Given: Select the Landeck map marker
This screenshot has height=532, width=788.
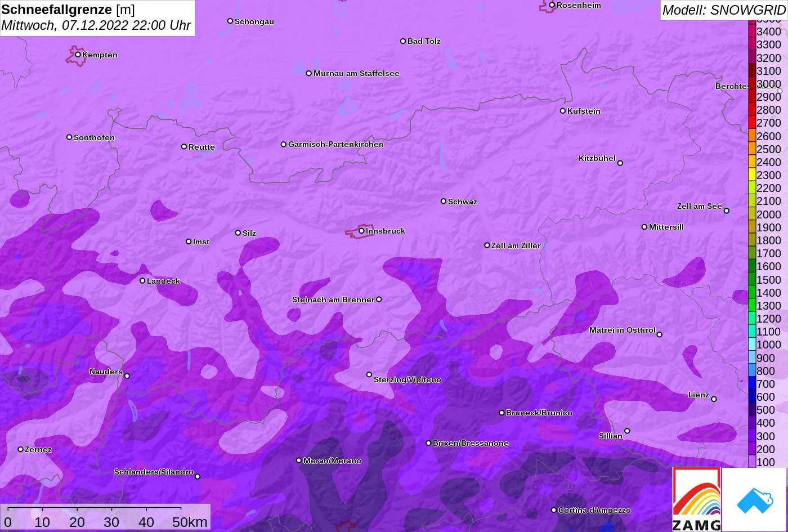Looking at the screenshot, I should point(142,281).
